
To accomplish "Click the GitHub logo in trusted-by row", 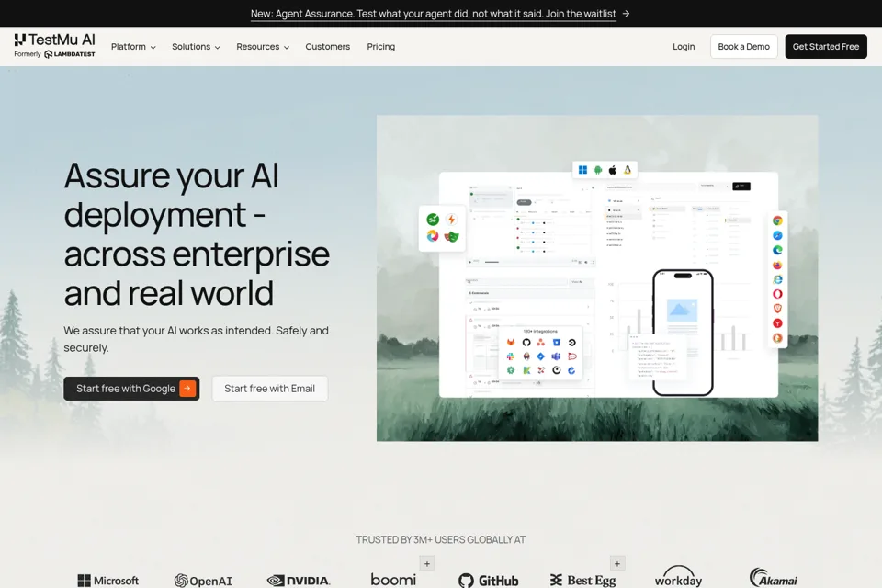I will click(x=488, y=580).
